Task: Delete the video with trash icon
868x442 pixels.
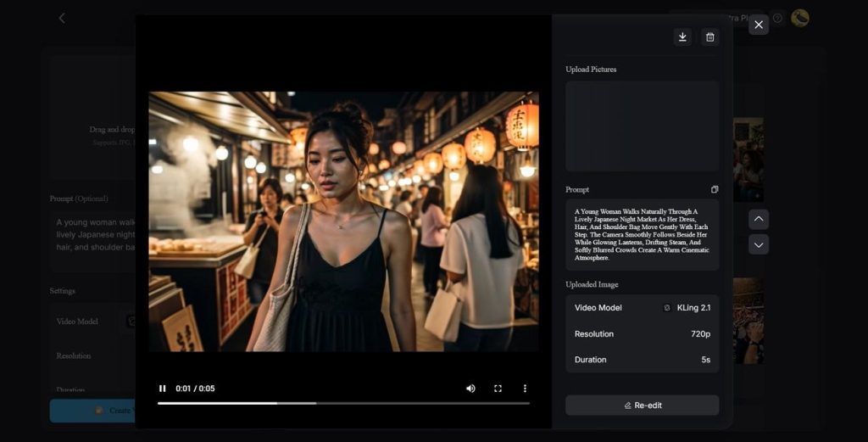Action: (x=709, y=37)
